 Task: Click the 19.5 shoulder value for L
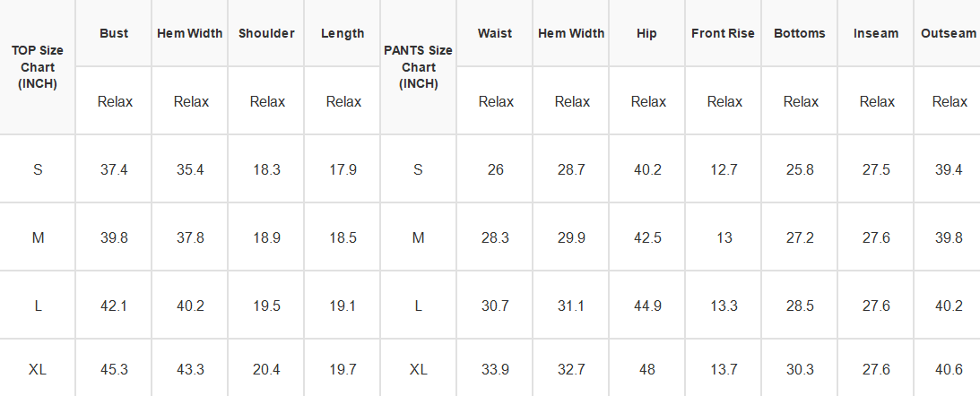tap(266, 306)
